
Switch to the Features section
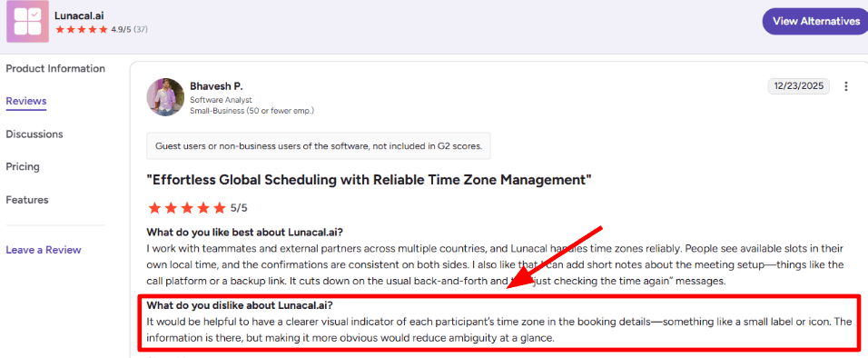(x=27, y=200)
